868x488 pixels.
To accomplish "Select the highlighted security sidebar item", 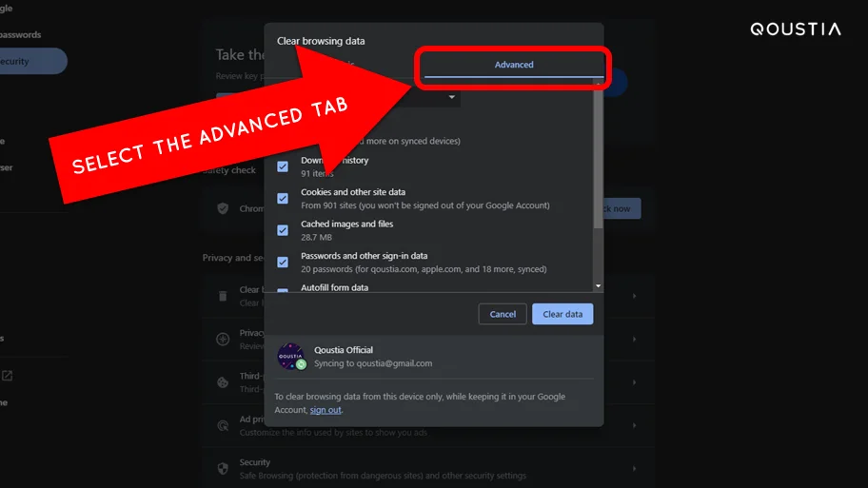I will click(32, 61).
